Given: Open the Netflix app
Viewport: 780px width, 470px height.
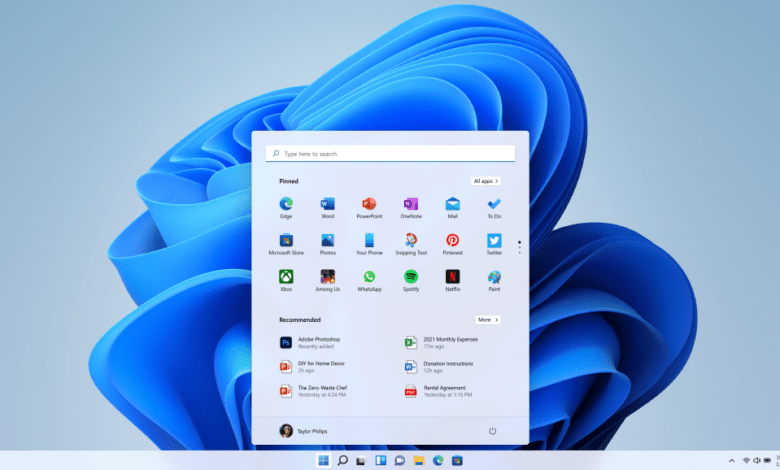Looking at the screenshot, I should click(453, 280).
